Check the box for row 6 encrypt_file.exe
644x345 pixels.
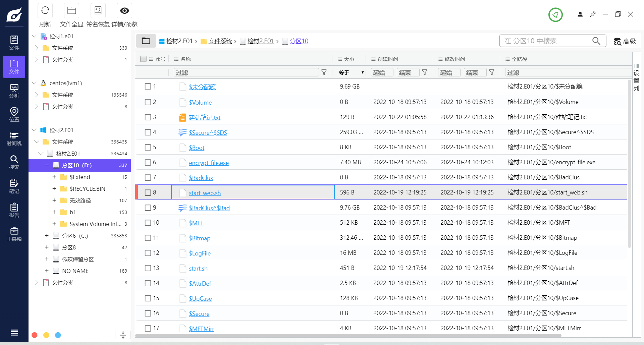[148, 162]
